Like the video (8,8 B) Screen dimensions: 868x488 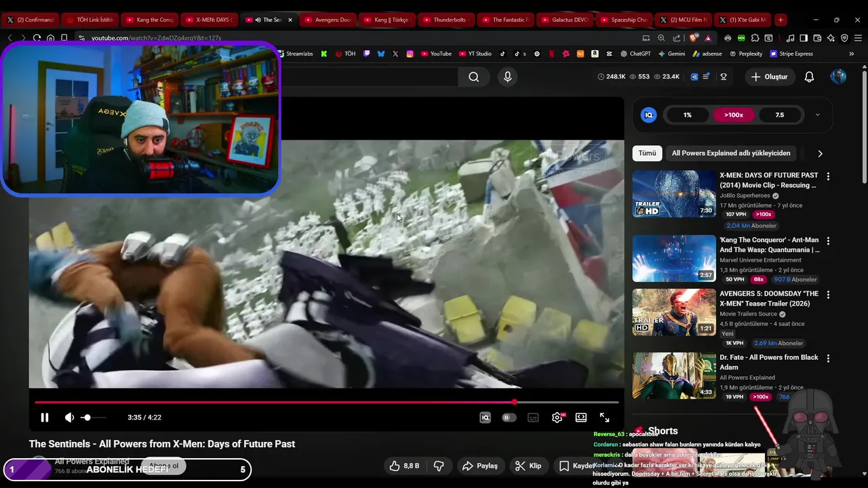pyautogui.click(x=404, y=466)
